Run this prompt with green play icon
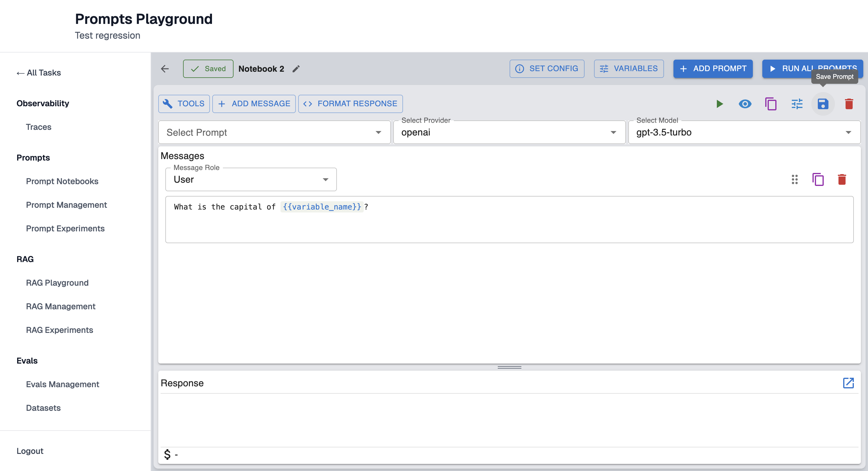The image size is (868, 471). [719, 104]
